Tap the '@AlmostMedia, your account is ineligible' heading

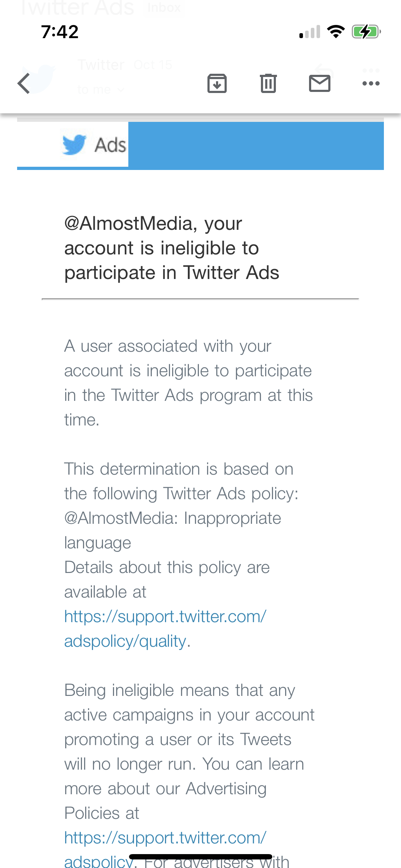point(171,248)
